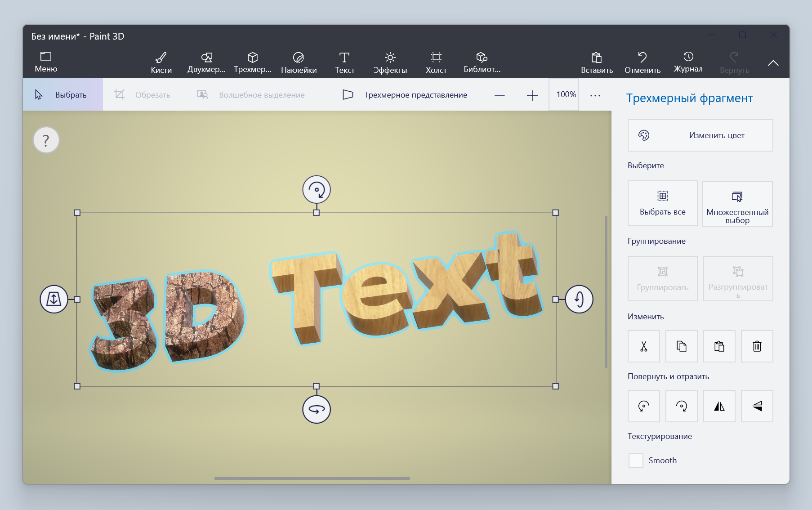
Task: Open the Двухмерные фигуры tab
Action: point(206,63)
